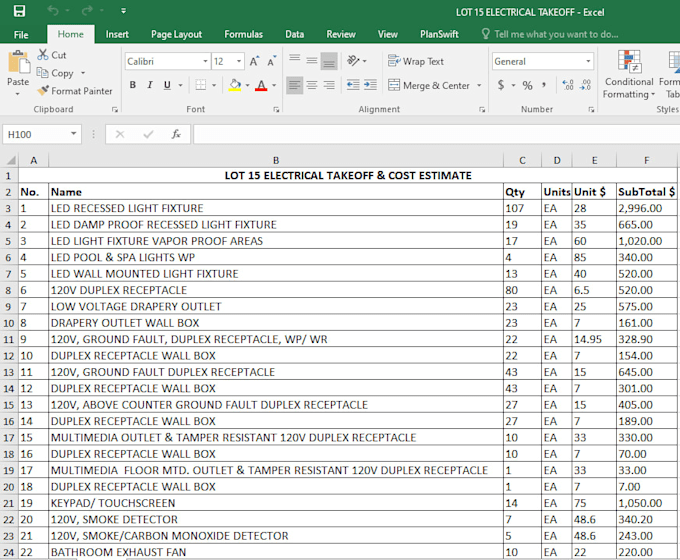Apply yellow Fill Color bucket
This screenshot has width=680, height=560.
tap(235, 85)
